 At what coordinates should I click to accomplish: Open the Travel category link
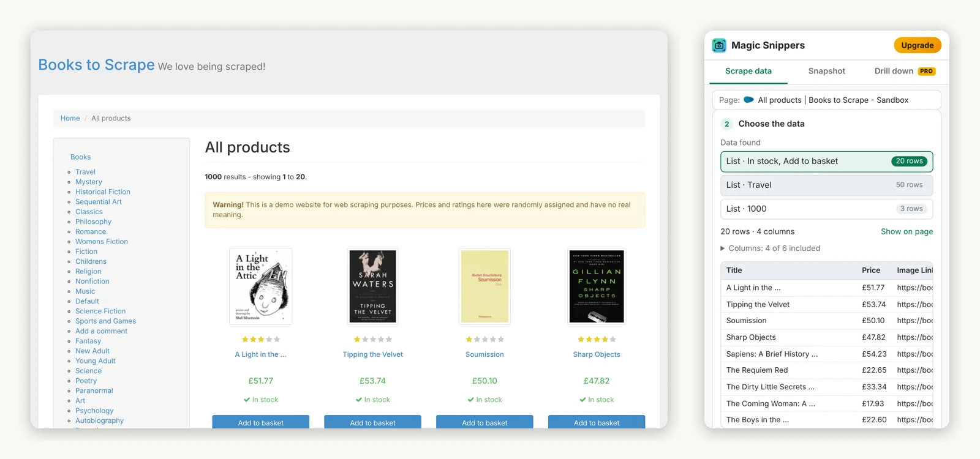pyautogui.click(x=85, y=172)
